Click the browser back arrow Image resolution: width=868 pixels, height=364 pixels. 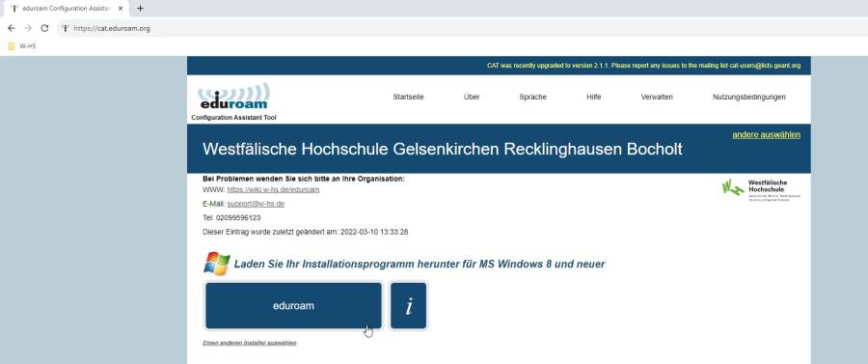pyautogui.click(x=11, y=28)
